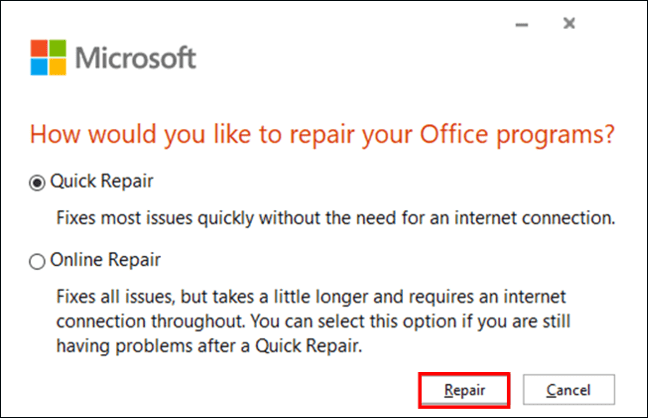Viewport: 648px width, 418px height.
Task: Select the Online Repair radio button circle
Action: [x=38, y=261]
